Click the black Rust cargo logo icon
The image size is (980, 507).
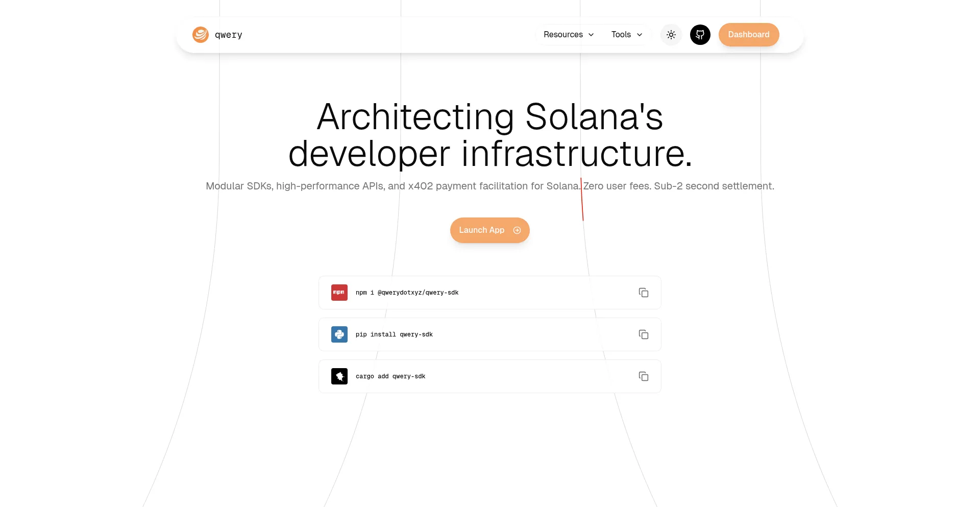(339, 376)
